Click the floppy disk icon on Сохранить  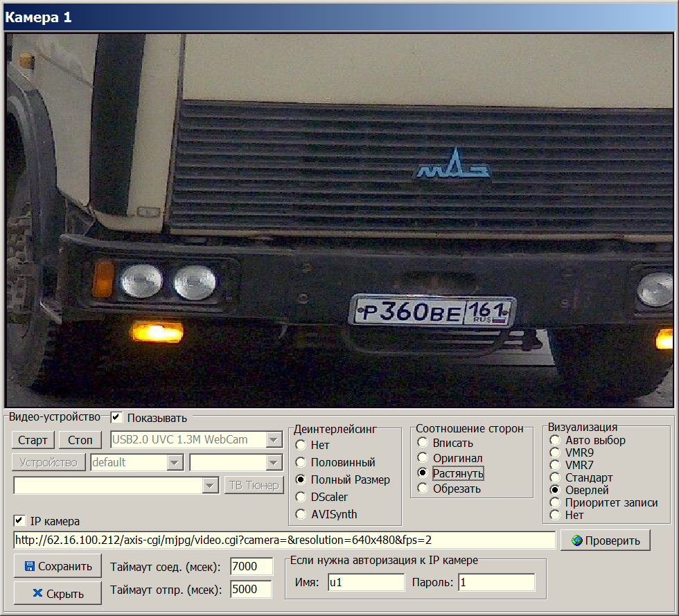pos(29,565)
